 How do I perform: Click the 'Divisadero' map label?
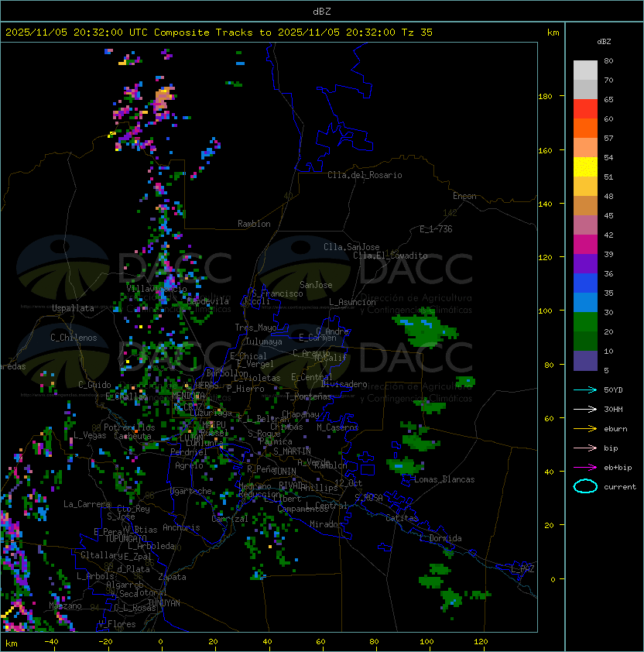tap(344, 384)
